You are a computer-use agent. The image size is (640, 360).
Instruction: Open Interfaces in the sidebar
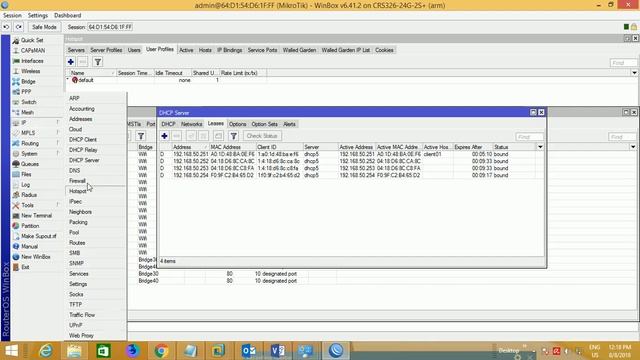[x=32, y=61]
